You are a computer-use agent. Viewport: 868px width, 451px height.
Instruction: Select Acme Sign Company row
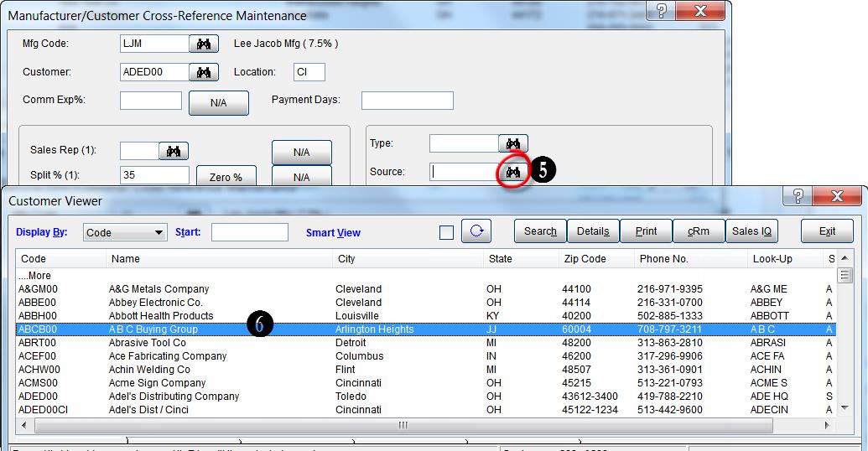pos(426,383)
